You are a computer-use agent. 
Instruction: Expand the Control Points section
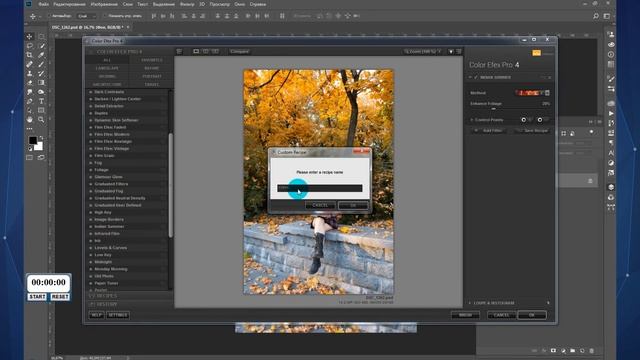(x=471, y=120)
